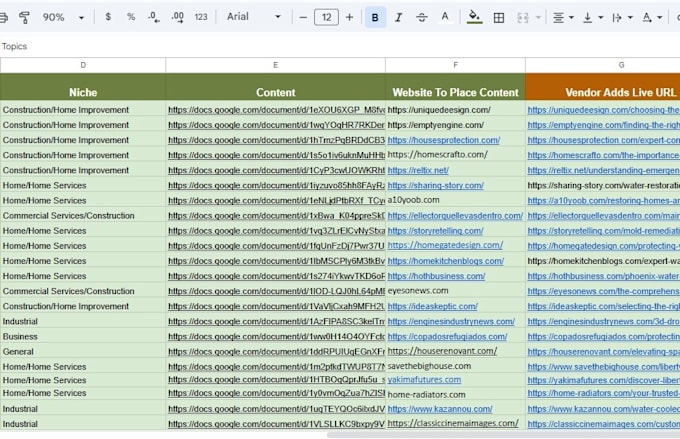
Task: Increase font size with plus button
Action: point(349,17)
